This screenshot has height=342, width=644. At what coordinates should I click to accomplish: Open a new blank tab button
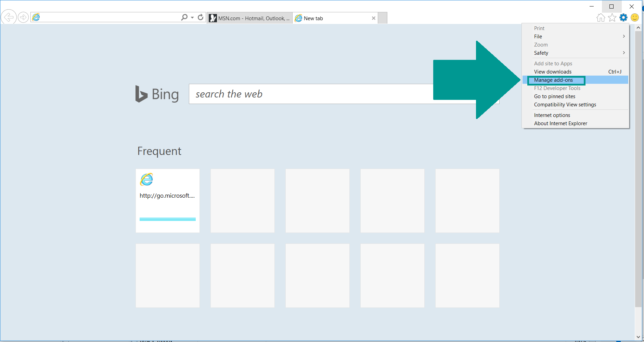[383, 18]
